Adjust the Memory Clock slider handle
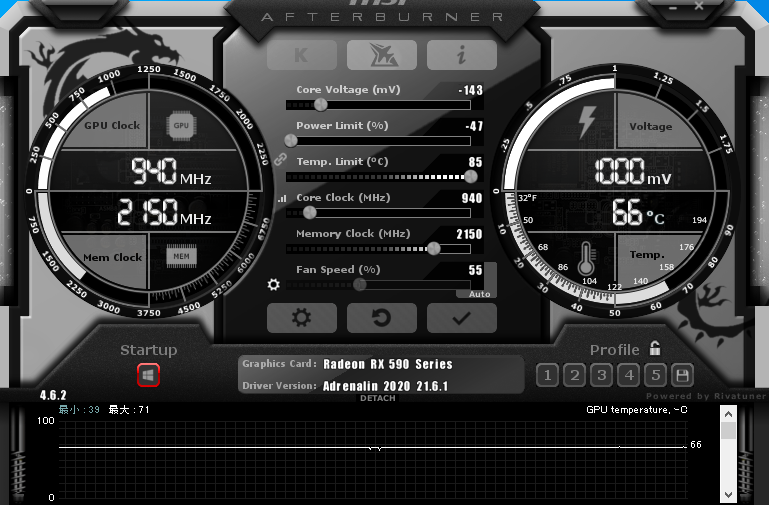Screen dimensions: 769x505 coord(434,249)
